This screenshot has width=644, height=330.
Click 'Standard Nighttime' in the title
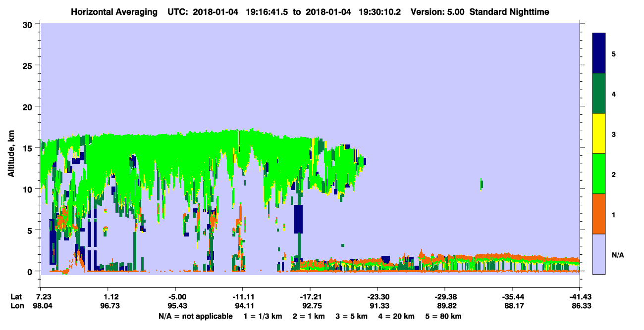coord(509,12)
